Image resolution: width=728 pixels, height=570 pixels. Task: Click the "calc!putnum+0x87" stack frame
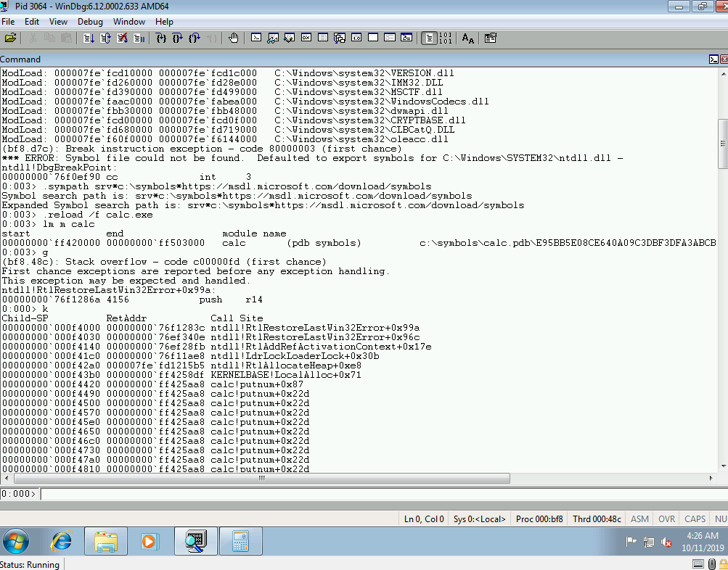[257, 384]
